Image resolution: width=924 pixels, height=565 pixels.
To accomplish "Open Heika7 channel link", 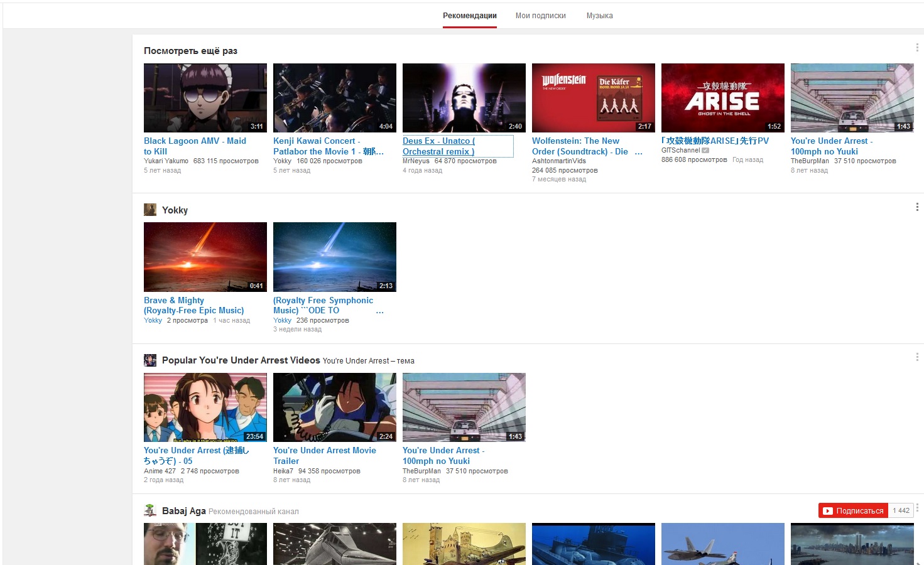I will pos(283,471).
